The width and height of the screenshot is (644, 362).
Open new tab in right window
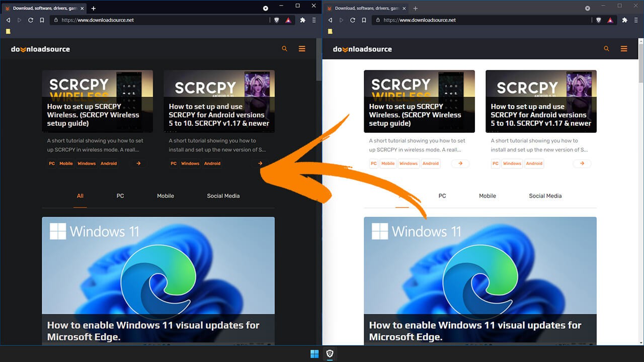(416, 8)
